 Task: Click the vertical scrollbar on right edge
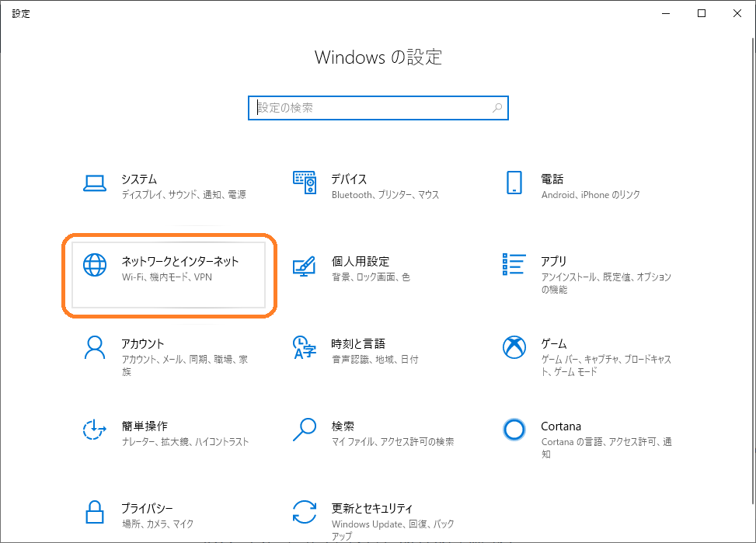pos(754,270)
